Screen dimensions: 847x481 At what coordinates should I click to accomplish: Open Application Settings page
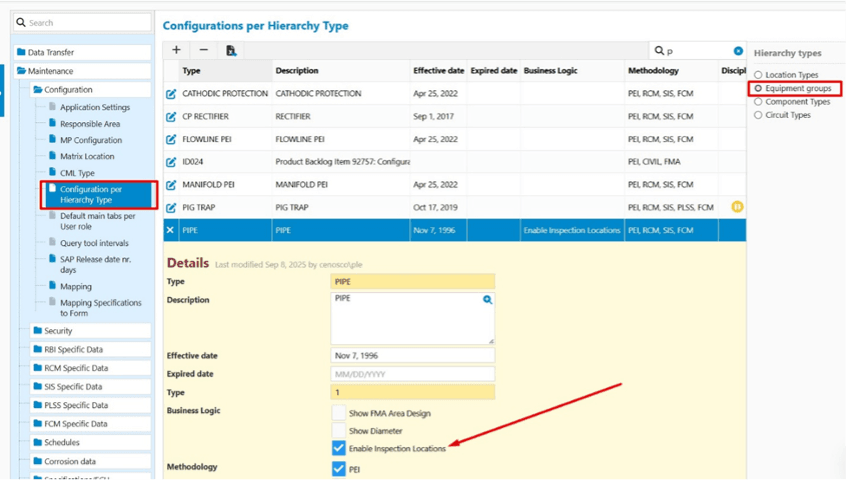pyautogui.click(x=95, y=107)
